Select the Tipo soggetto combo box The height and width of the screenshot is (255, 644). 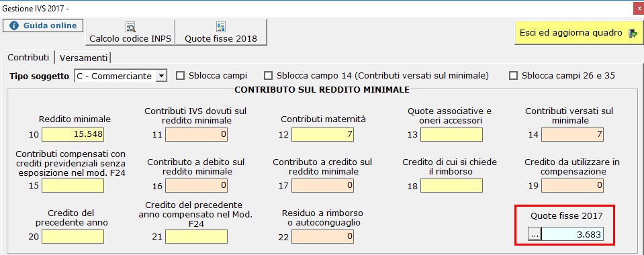tap(121, 76)
